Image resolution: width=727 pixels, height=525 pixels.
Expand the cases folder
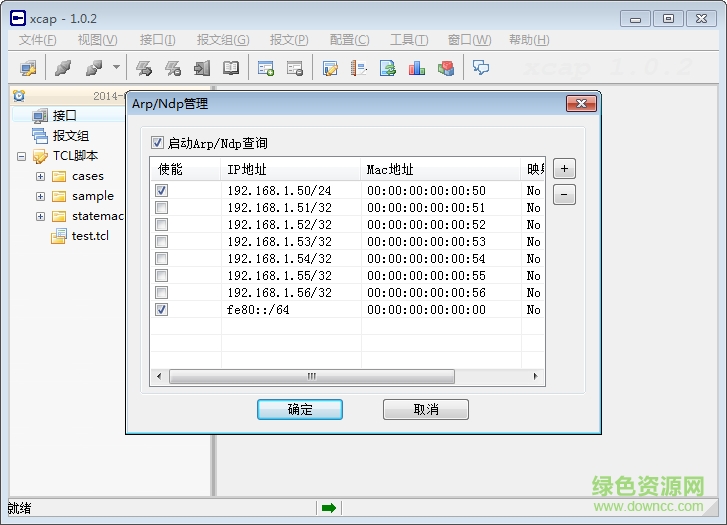click(40, 176)
